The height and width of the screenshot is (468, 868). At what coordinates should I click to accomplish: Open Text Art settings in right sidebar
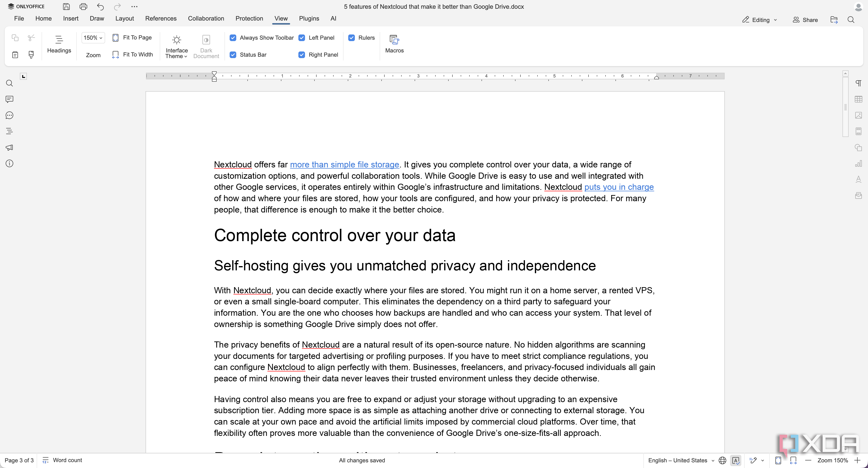click(x=859, y=179)
